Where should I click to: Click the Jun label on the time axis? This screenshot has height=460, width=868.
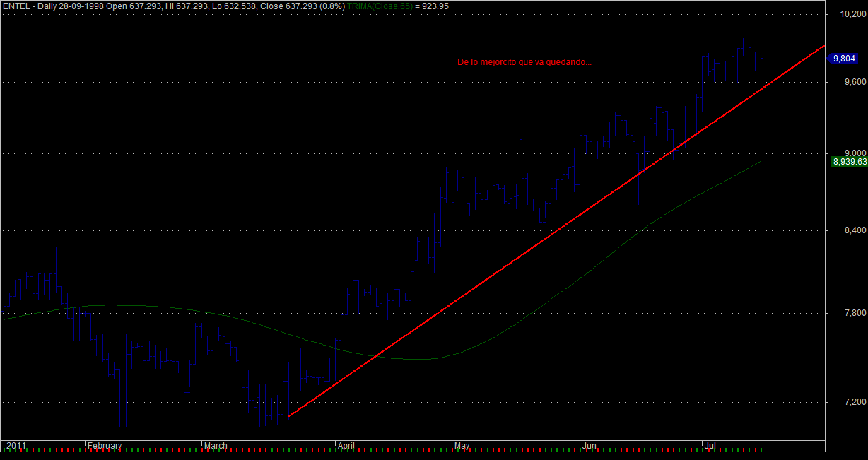coord(589,446)
